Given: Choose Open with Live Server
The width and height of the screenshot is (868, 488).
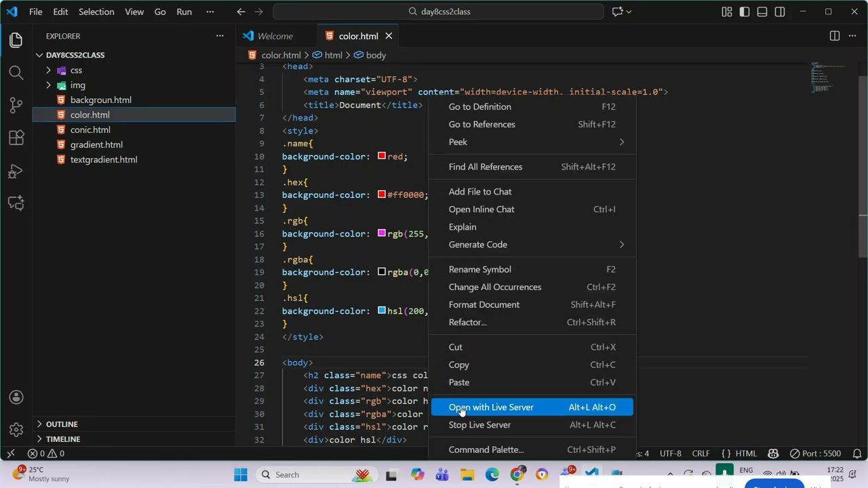Looking at the screenshot, I should (532, 407).
